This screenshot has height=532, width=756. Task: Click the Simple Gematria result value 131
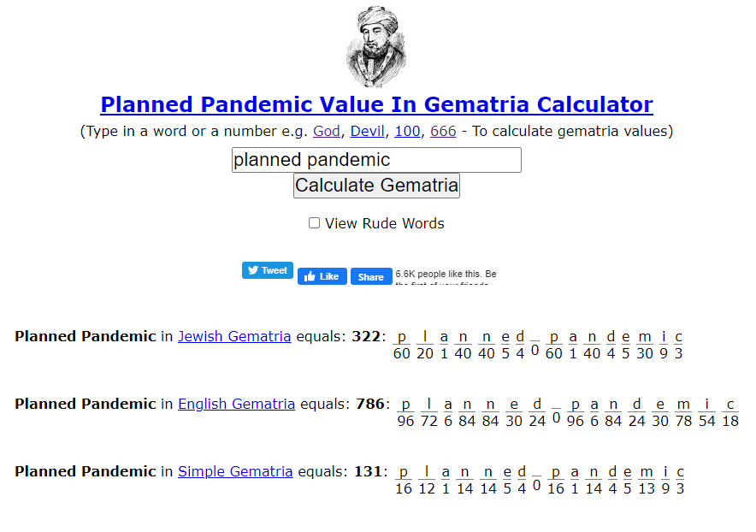coord(365,471)
